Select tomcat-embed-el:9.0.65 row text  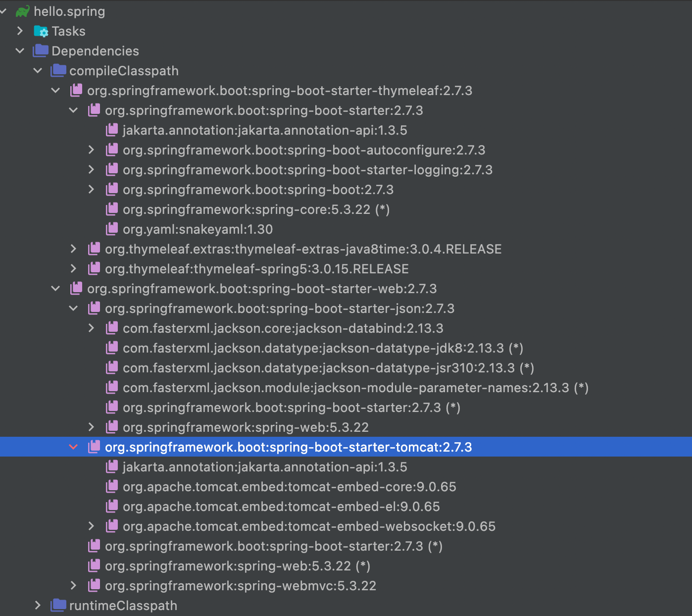(x=282, y=507)
